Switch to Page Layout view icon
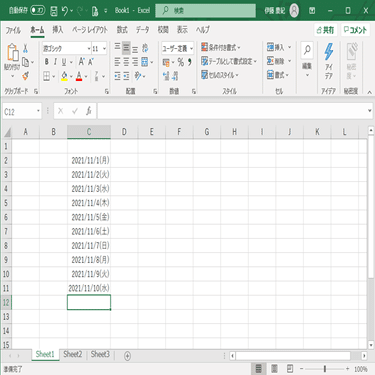The width and height of the screenshot is (375, 375). pos(274,369)
